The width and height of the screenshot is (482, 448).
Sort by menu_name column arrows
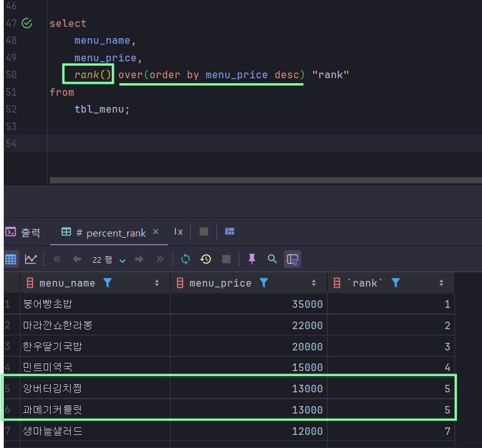pos(157,283)
